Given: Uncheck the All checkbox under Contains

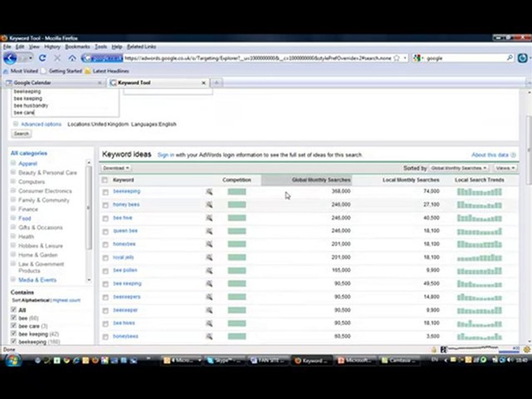Looking at the screenshot, I should (x=13, y=309).
